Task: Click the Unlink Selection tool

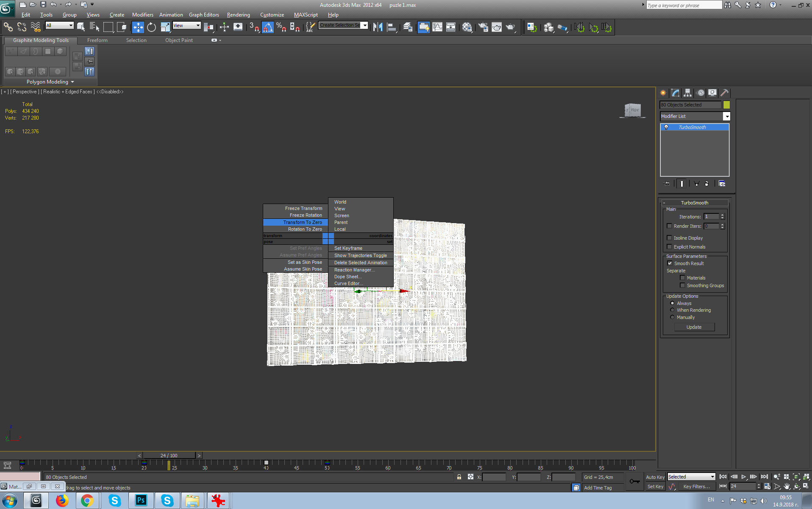Action: [22, 27]
